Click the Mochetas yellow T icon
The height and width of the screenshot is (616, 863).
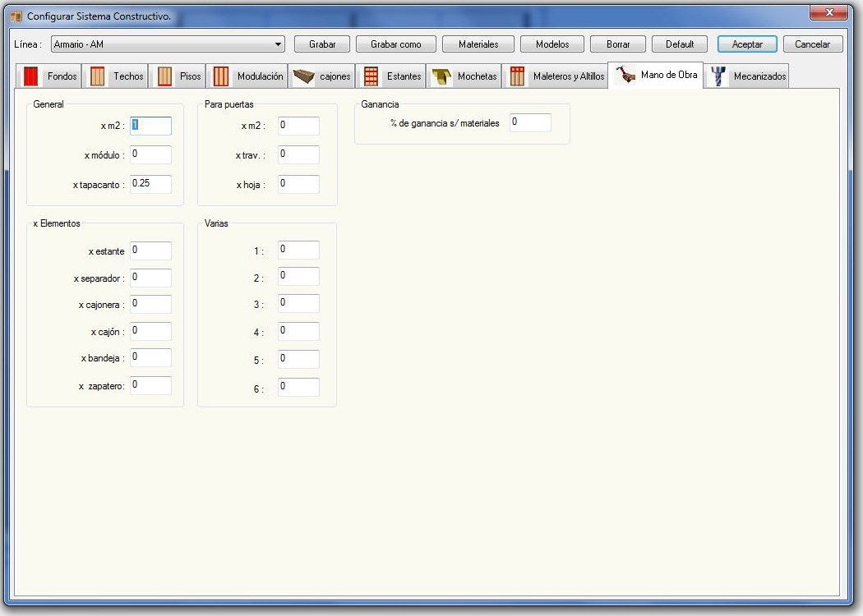click(441, 77)
